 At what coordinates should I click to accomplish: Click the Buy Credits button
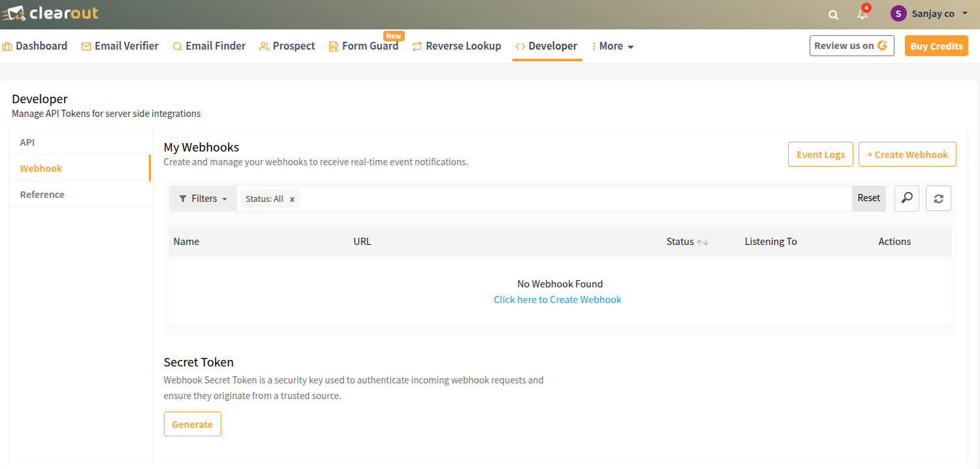(936, 46)
